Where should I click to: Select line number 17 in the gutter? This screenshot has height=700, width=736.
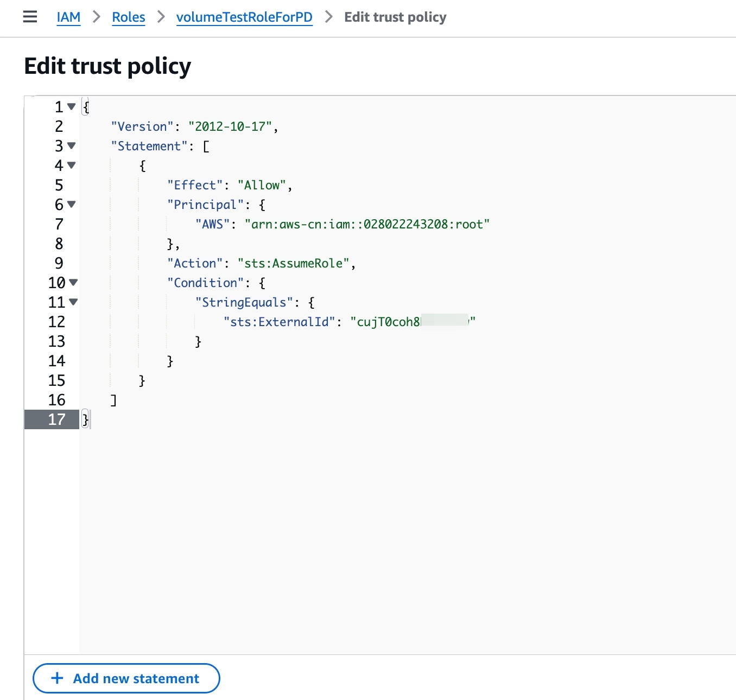[56, 419]
